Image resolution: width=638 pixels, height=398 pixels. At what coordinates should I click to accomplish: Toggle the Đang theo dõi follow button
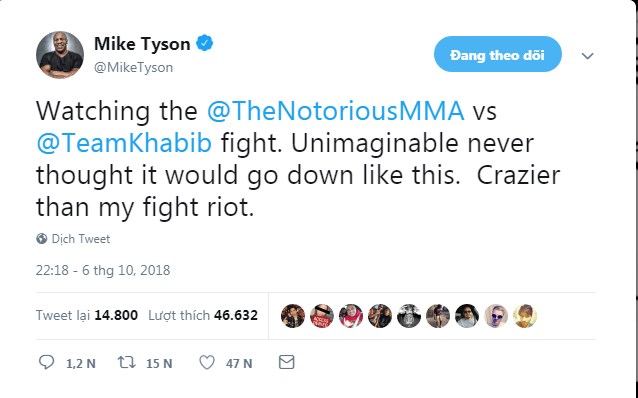click(x=498, y=54)
